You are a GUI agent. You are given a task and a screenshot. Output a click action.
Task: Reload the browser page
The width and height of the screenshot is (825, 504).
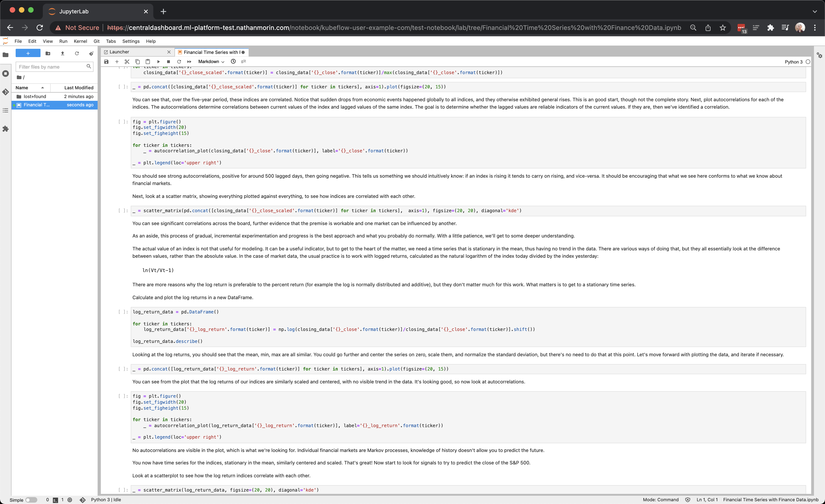40,28
